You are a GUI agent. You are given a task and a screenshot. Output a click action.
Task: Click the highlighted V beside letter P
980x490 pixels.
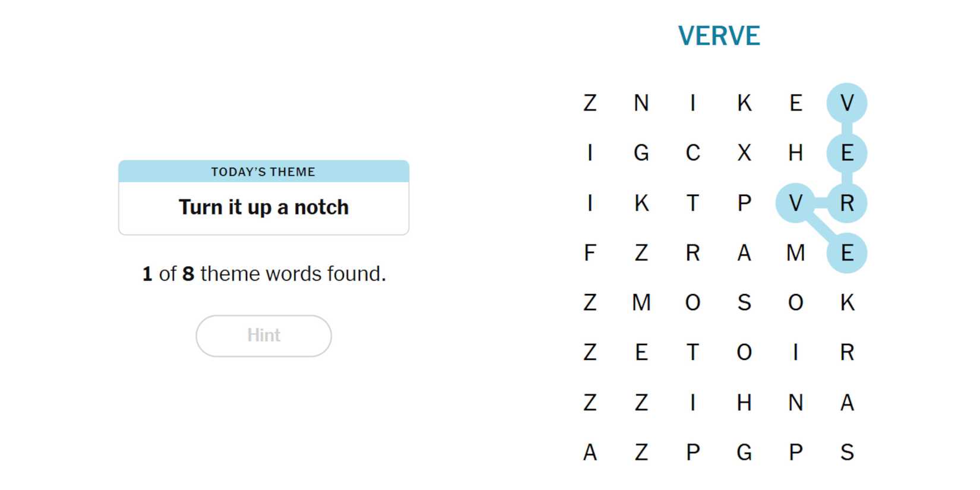coord(795,203)
